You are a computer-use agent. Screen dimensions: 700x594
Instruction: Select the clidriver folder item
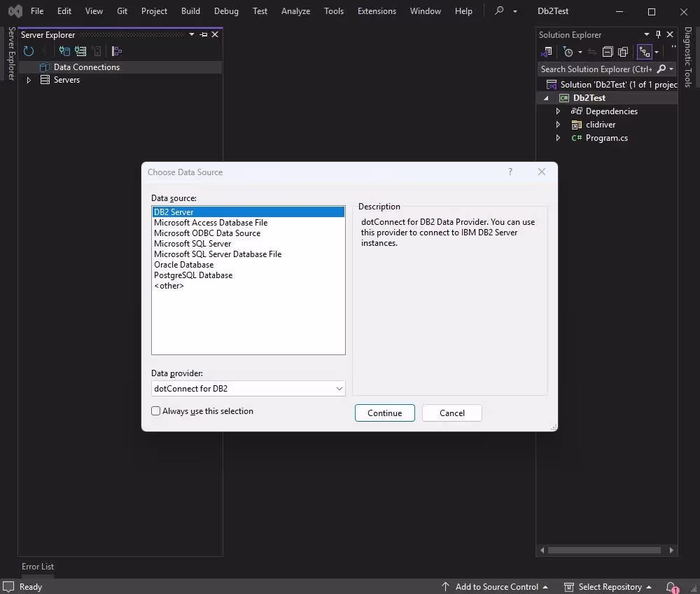click(600, 125)
